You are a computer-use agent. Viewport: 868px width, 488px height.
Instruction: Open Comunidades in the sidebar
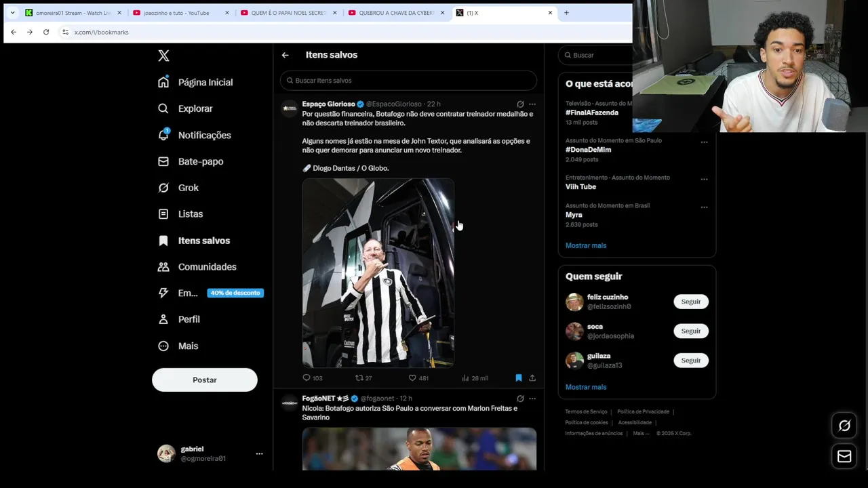[197, 267]
